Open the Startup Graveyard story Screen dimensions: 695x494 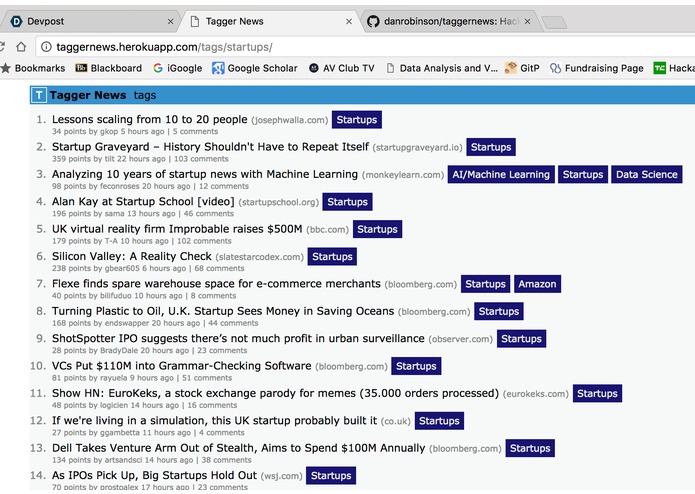tap(211, 147)
